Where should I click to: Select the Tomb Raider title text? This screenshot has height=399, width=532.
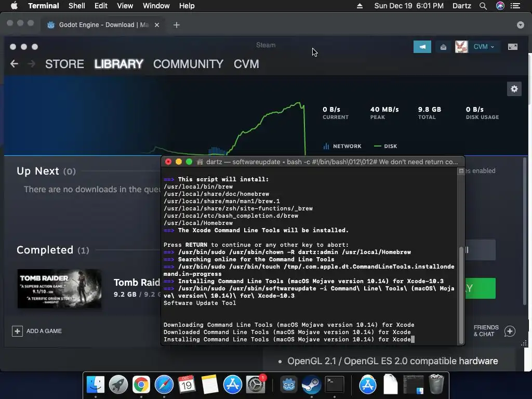137,282
